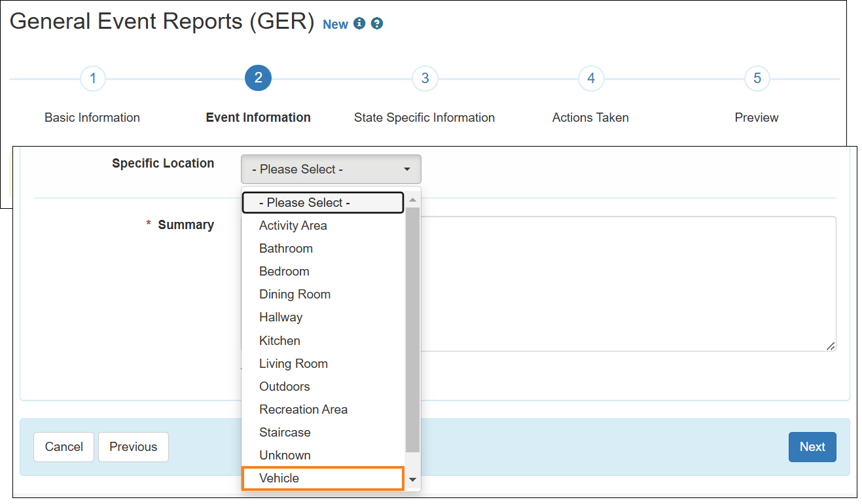
Task: Choose Staircase option
Action: click(x=323, y=433)
